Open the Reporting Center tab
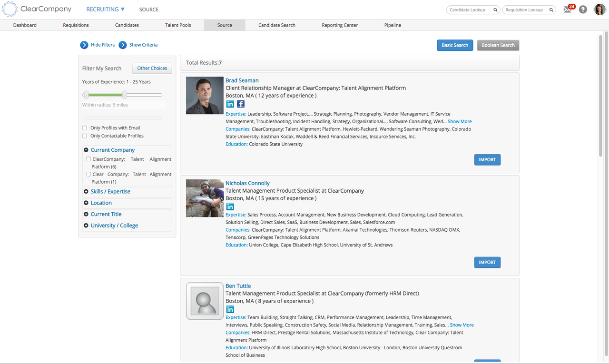609x364 pixels. click(x=339, y=25)
